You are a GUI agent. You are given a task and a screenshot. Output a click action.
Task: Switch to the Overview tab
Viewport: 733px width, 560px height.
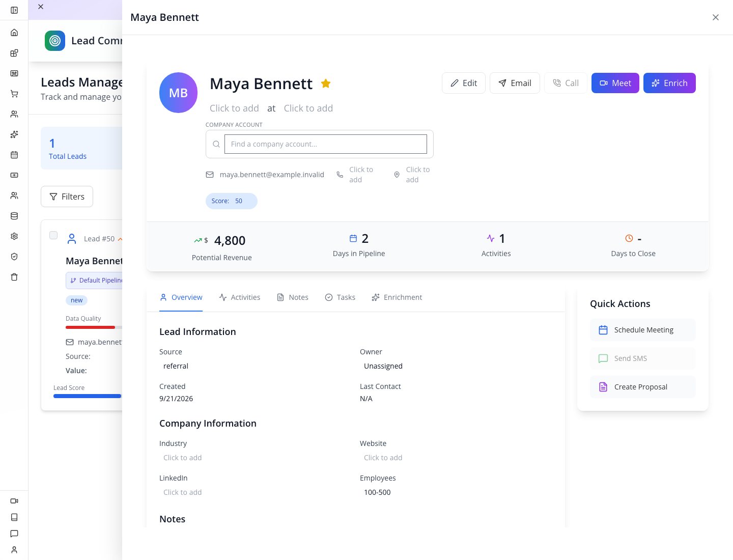[x=181, y=297]
